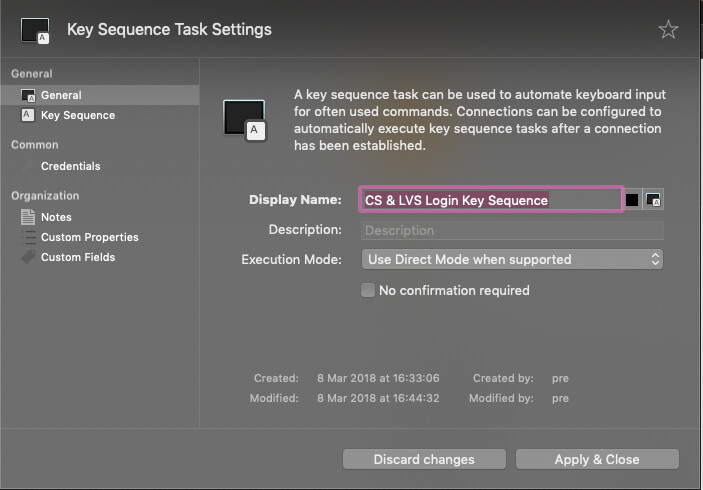Open the Execution Mode dropdown
703x490 pixels.
pos(511,259)
